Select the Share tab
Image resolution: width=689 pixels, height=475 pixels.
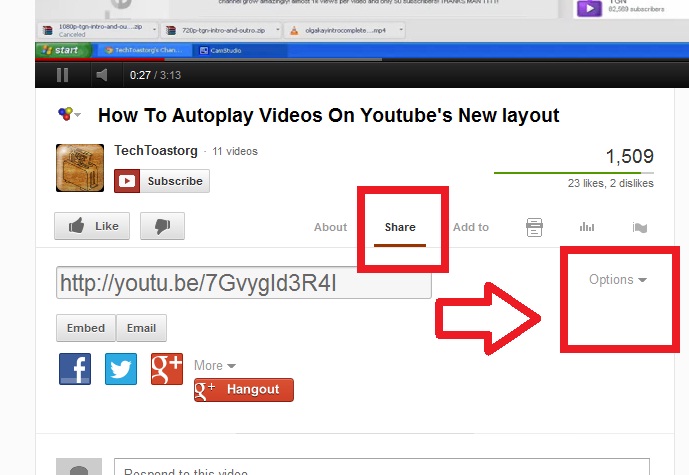point(400,227)
